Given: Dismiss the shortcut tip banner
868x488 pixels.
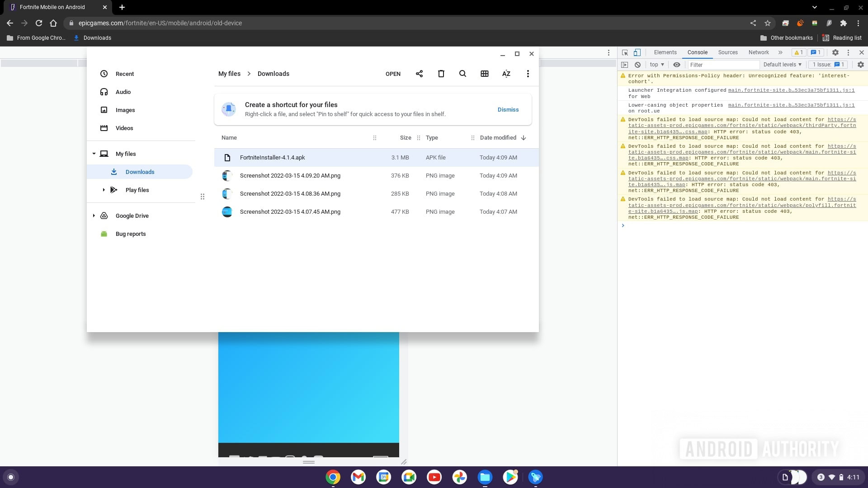Looking at the screenshot, I should point(508,110).
